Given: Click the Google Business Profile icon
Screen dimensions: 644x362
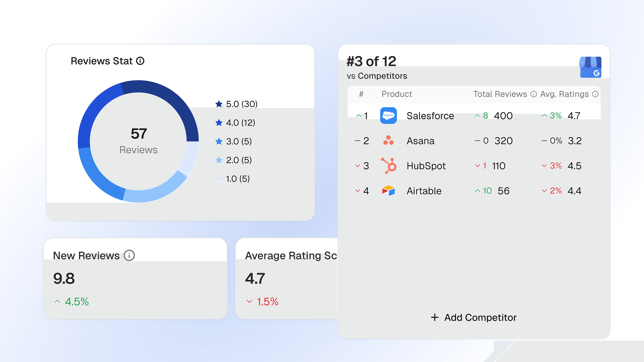Looking at the screenshot, I should tap(591, 67).
